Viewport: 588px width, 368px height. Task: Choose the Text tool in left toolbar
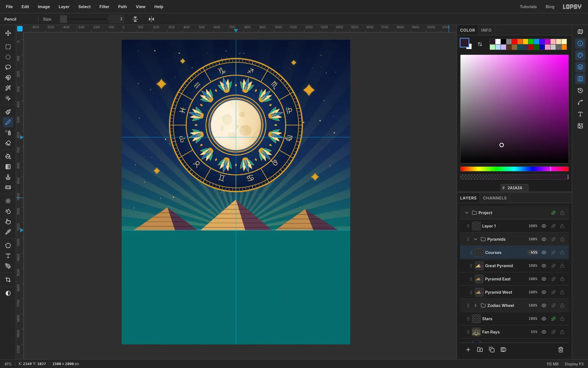point(8,256)
